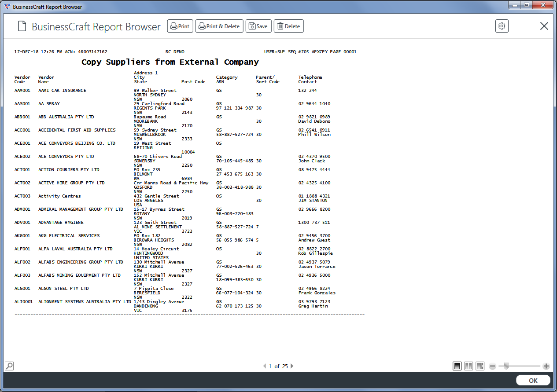Switch to the third page layout view

click(x=480, y=366)
